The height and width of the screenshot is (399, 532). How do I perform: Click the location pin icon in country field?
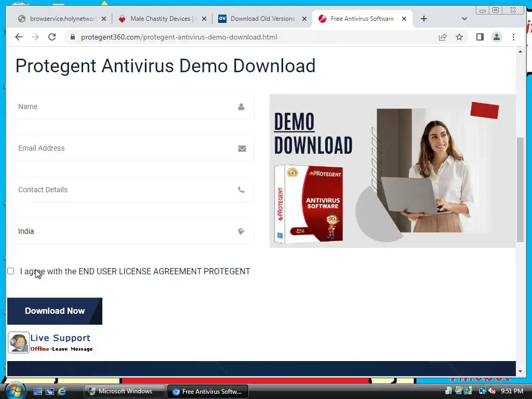pyautogui.click(x=241, y=231)
